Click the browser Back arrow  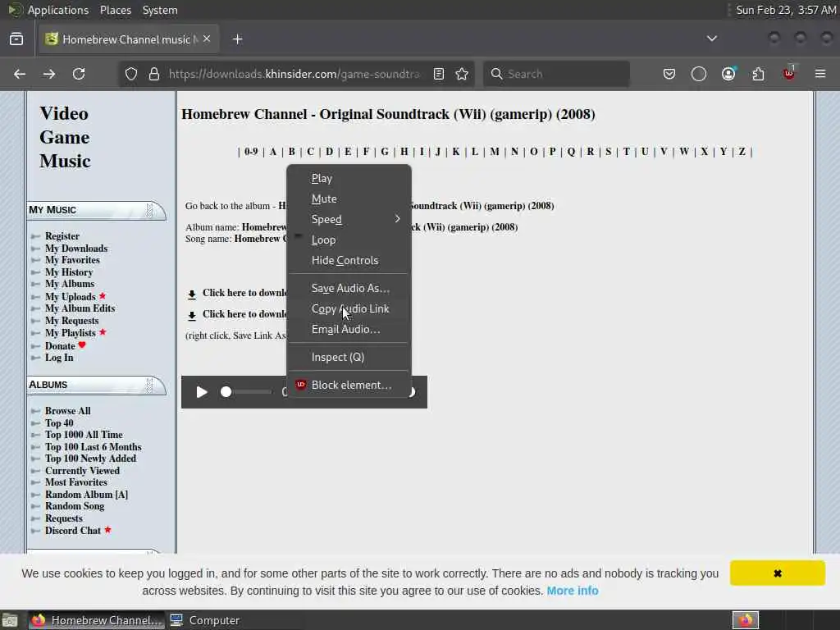(x=20, y=74)
